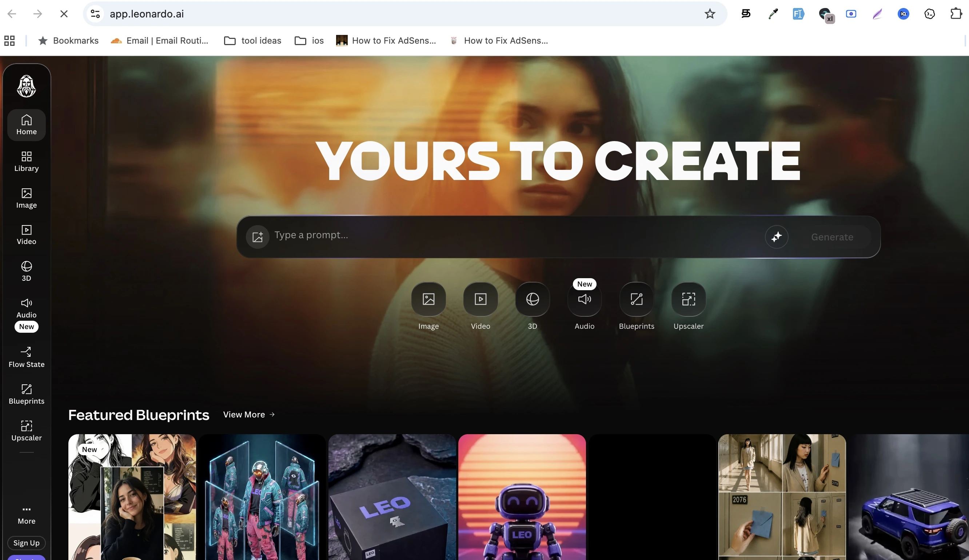The height and width of the screenshot is (560, 969).
Task: Open the screen recorder extension icon
Action: point(851,14)
